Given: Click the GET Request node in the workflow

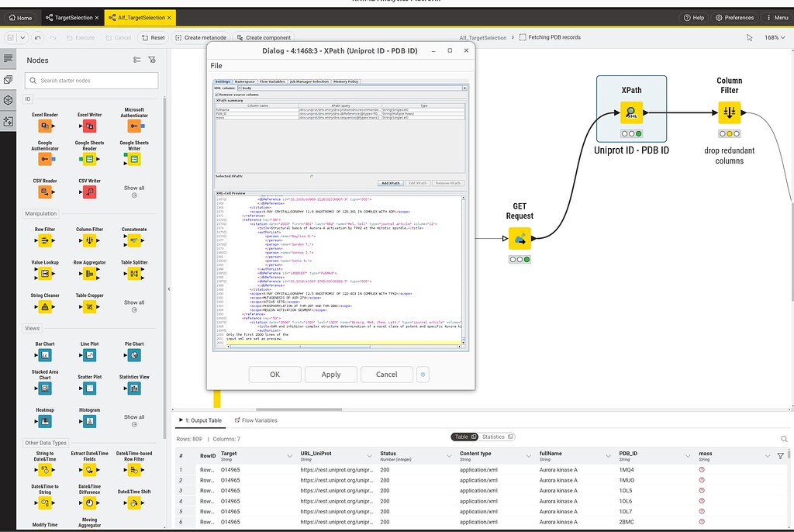Looking at the screenshot, I should tap(520, 238).
